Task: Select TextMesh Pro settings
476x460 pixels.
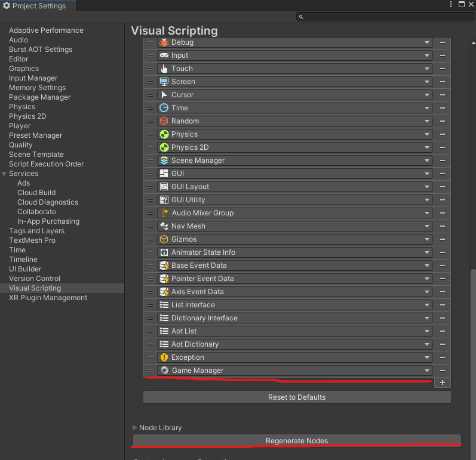Action: (x=32, y=240)
